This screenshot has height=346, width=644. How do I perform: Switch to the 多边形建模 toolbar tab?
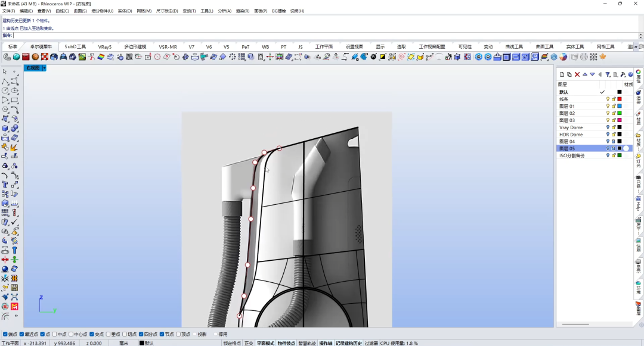(135, 46)
